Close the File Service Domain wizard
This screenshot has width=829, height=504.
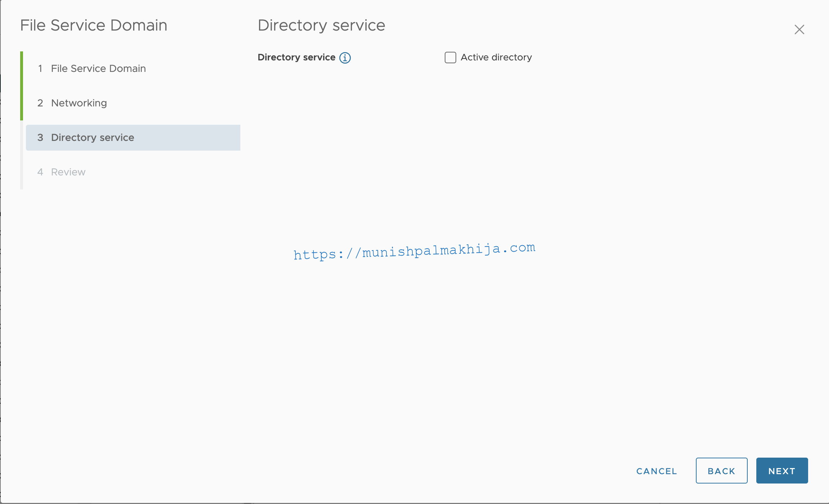click(x=799, y=29)
